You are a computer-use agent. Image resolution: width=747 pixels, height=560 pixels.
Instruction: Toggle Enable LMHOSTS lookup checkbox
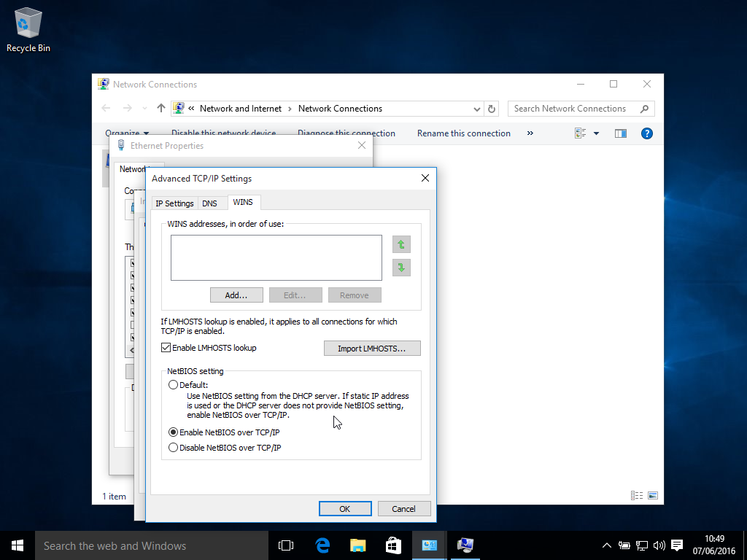(x=166, y=348)
